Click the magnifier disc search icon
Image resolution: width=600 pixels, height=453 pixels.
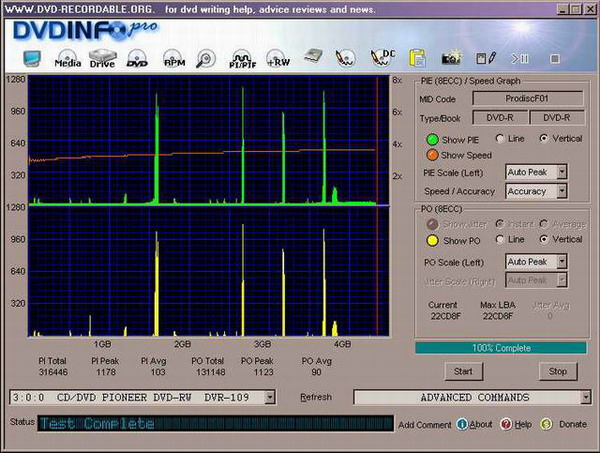[x=206, y=59]
